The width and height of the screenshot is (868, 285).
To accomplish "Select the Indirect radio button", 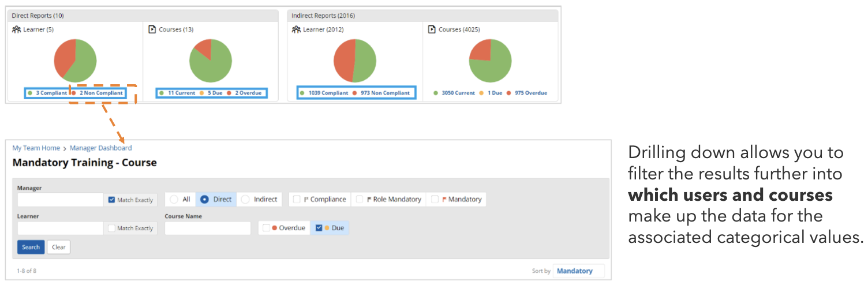I will pyautogui.click(x=245, y=200).
